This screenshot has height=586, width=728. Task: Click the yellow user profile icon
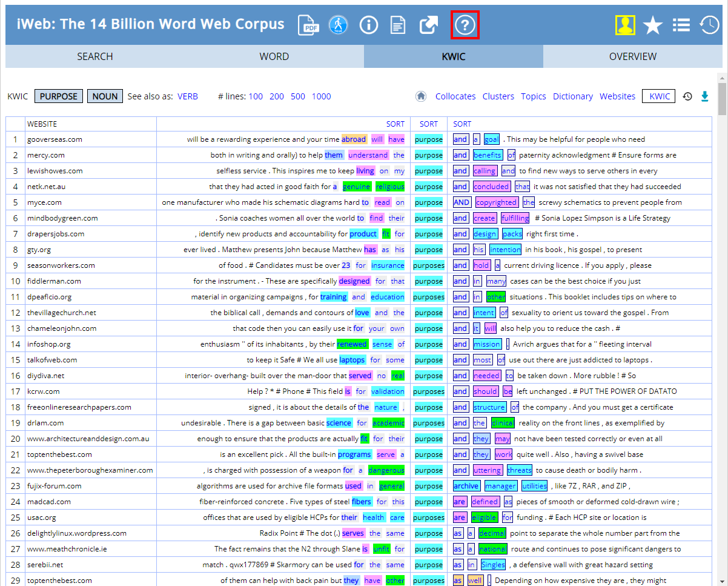(625, 25)
